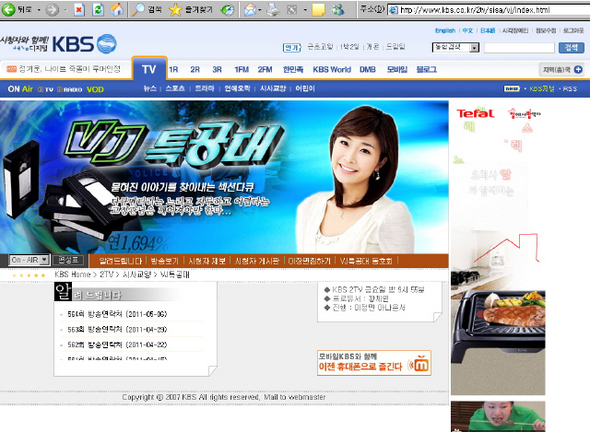Click the blue search submit button

pos(571,47)
